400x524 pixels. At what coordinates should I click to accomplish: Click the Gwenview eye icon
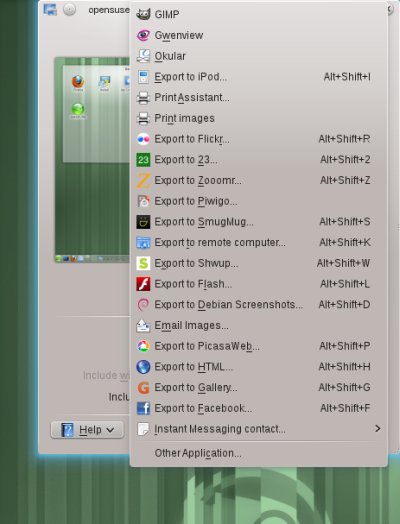click(x=143, y=35)
